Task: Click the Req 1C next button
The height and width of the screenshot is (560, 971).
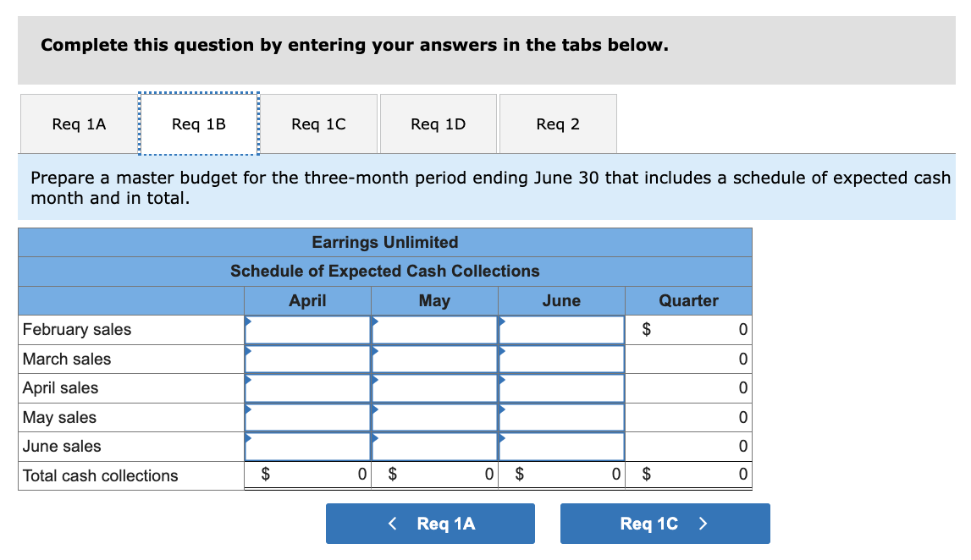Action: [665, 523]
